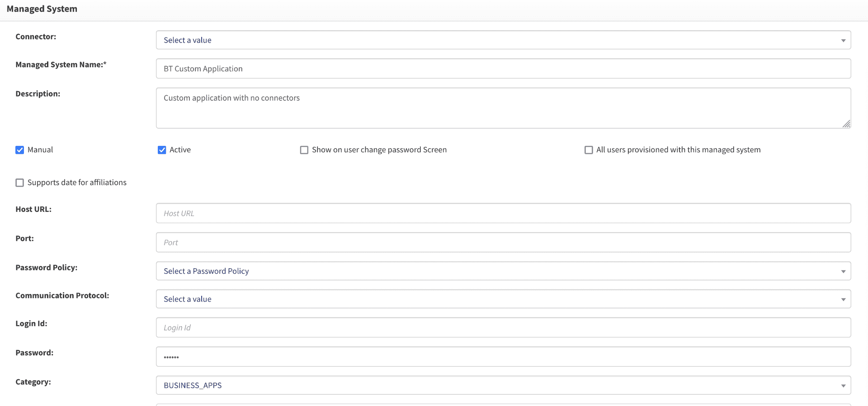
Task: Enable Show on user change password Screen
Action: (x=304, y=150)
